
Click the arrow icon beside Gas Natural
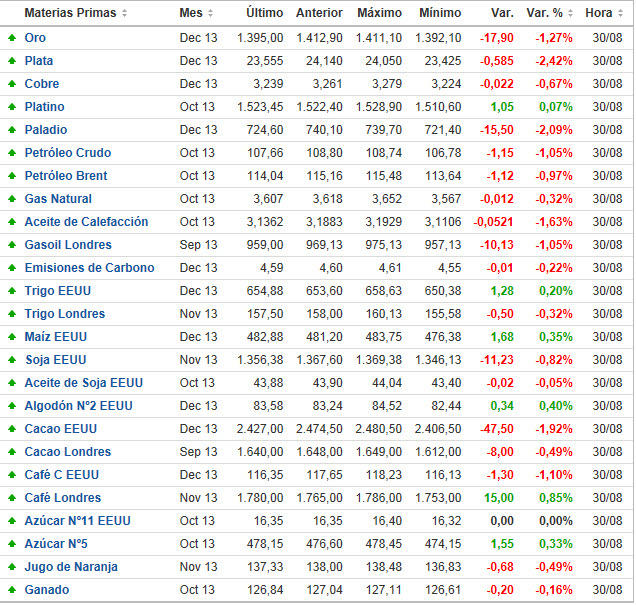point(11,199)
